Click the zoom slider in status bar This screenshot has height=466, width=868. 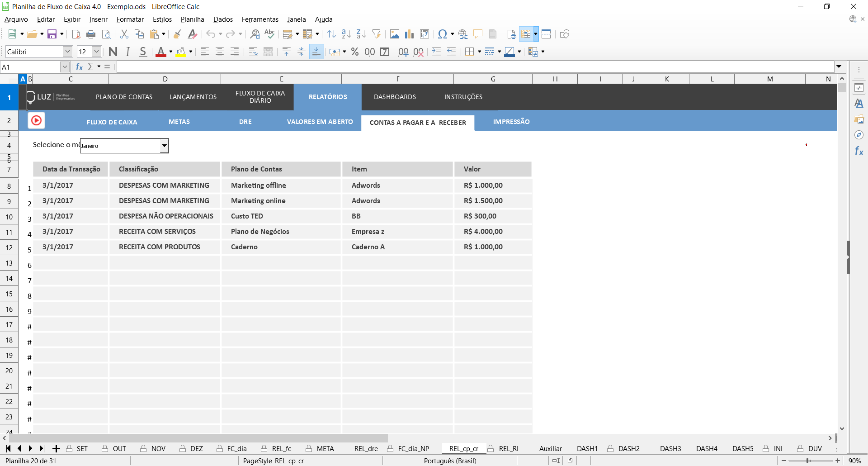tap(808, 461)
